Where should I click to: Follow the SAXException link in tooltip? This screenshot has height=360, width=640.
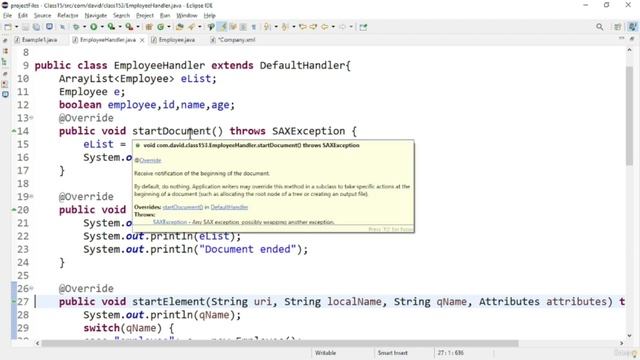pyautogui.click(x=170, y=222)
